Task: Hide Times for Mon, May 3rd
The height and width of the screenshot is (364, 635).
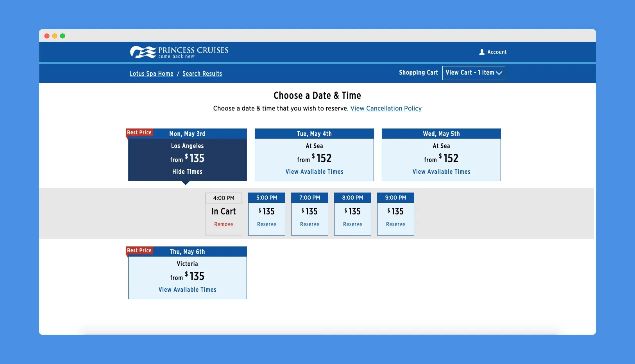Action: click(x=187, y=171)
